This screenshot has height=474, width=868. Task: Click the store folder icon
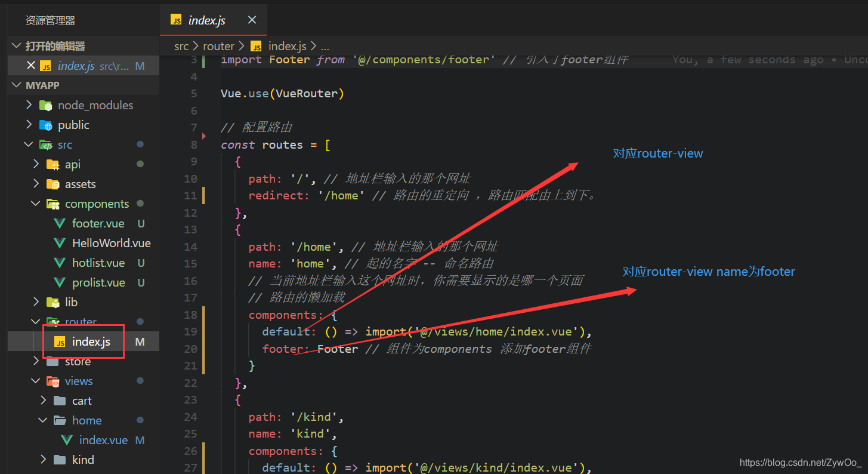[x=53, y=362]
